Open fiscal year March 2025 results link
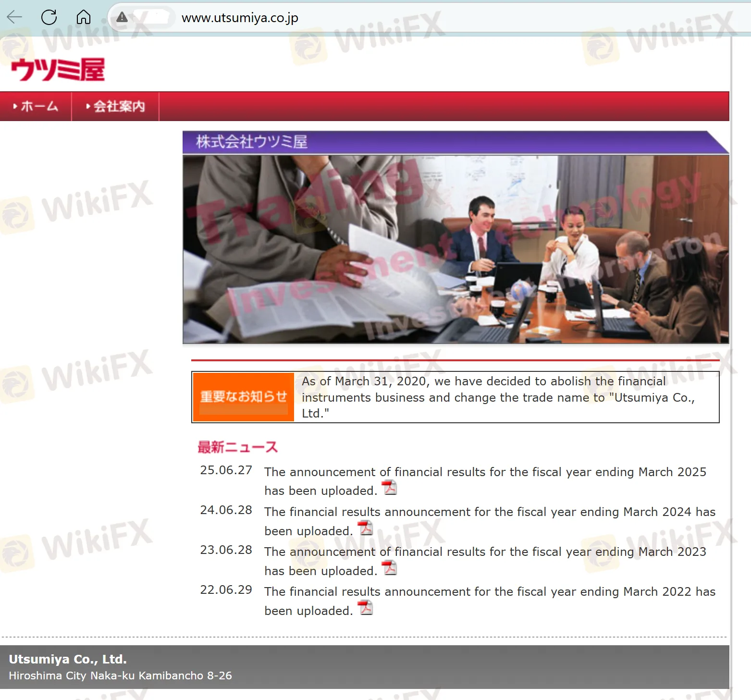This screenshot has width=751, height=700. 485,472
